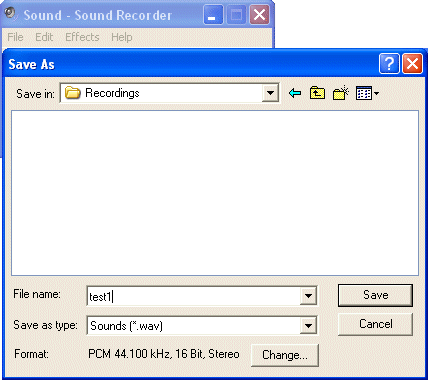
Task: Expand the File name dropdown arrow
Action: click(x=308, y=296)
